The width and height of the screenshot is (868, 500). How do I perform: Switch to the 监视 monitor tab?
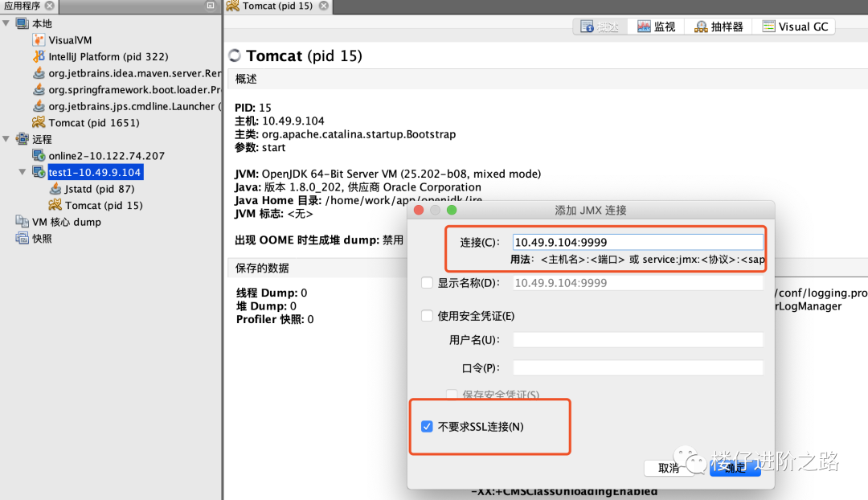click(656, 27)
